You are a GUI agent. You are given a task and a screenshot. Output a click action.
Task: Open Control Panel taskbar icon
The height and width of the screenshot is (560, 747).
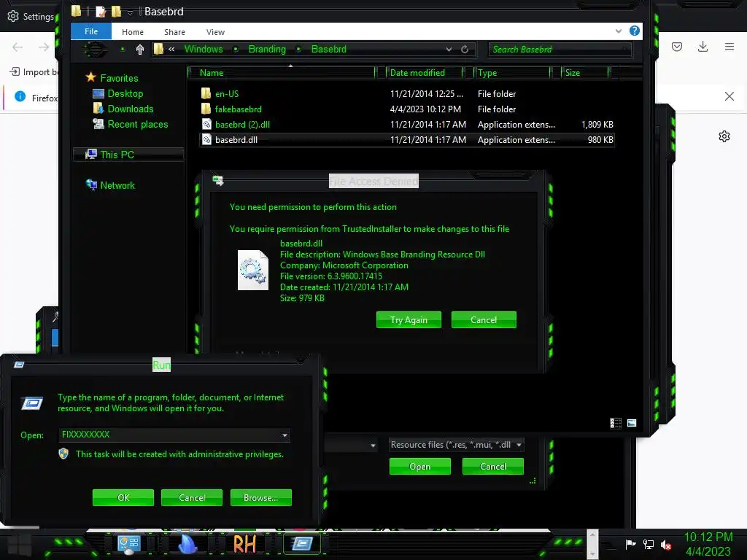click(128, 544)
